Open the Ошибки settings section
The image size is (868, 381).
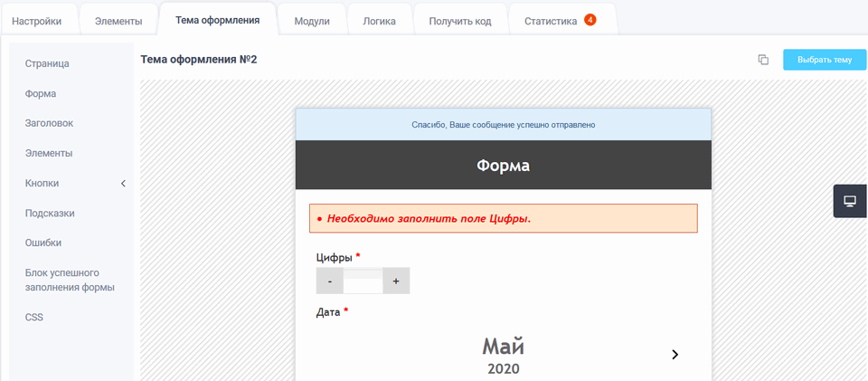tap(43, 243)
